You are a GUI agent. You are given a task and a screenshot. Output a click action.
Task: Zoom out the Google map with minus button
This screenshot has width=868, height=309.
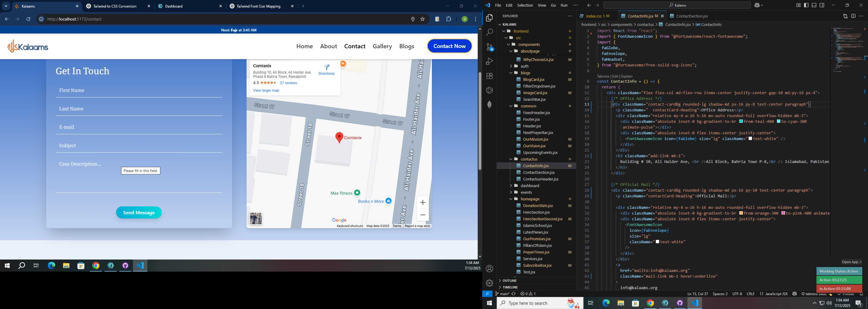423,215
